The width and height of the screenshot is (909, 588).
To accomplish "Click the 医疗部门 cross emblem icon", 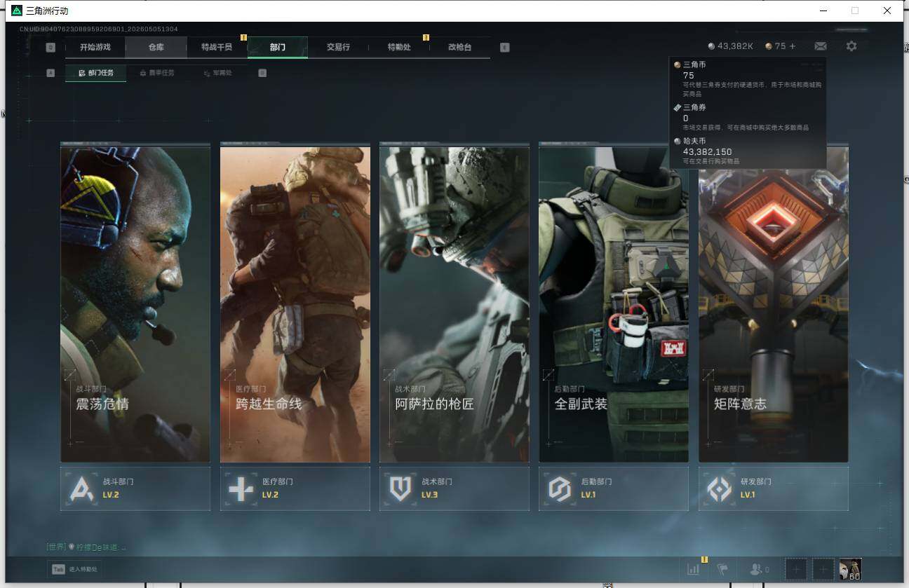I will (x=241, y=488).
